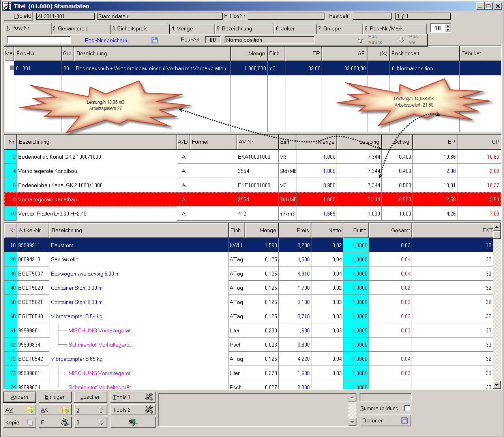Open Tools 2 wrench button

pos(133,410)
